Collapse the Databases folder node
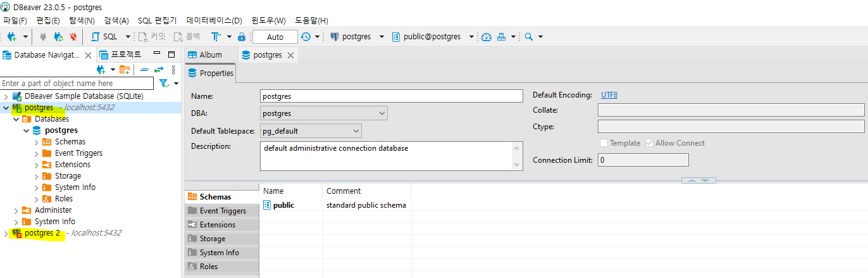 [x=16, y=119]
